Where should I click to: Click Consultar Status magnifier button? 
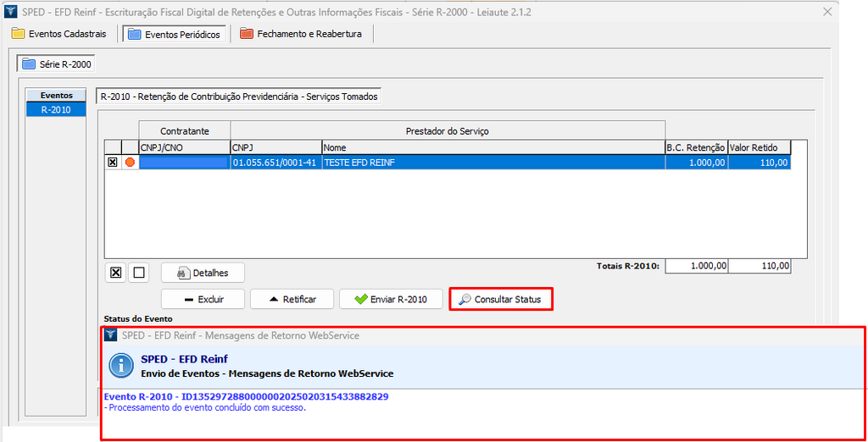[500, 299]
